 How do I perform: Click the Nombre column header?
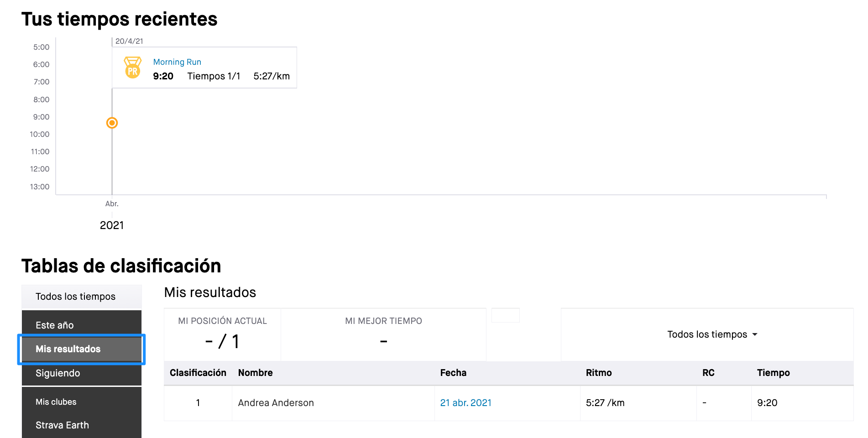[x=255, y=373]
